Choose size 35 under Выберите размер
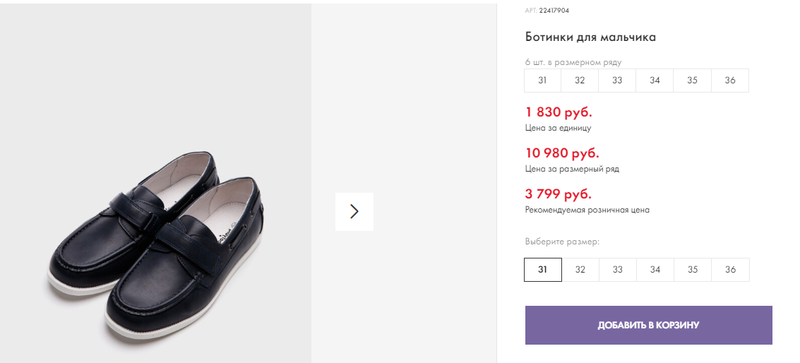The height and width of the screenshot is (363, 800). coord(692,270)
